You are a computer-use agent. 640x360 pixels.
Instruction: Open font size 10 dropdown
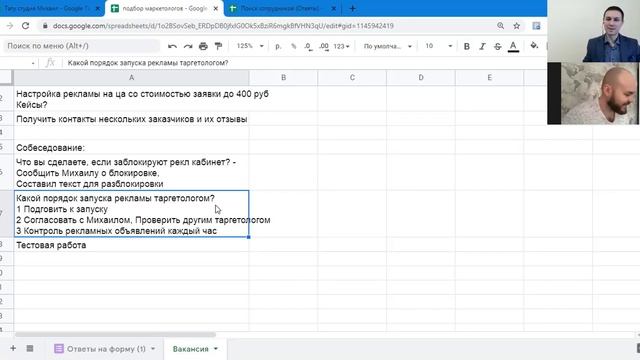438,46
